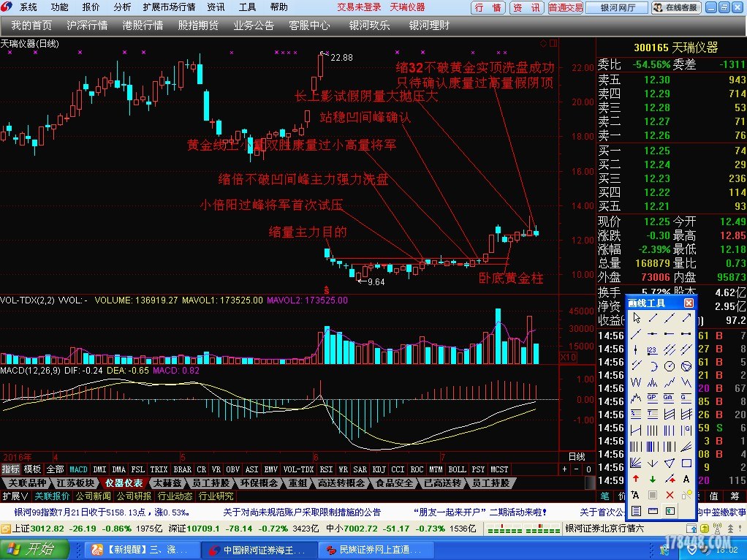Select the fan lines tool
This screenshot has height=560, width=747.
[x=636, y=463]
